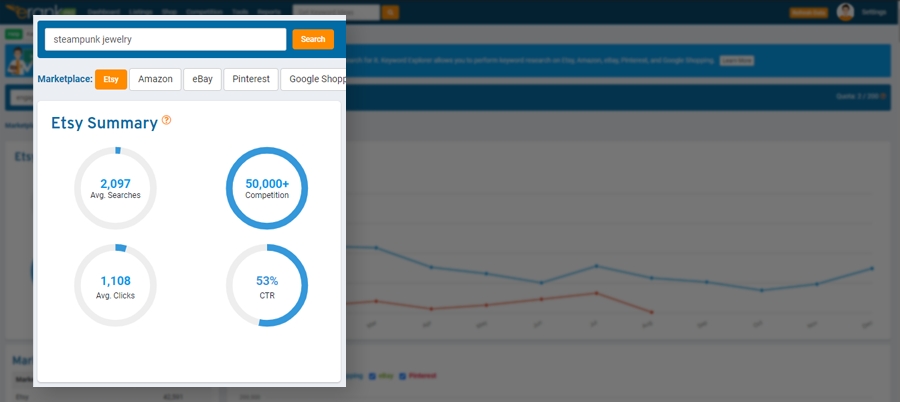The width and height of the screenshot is (900, 402).
Task: Click the 1,108 Avg. Clicks gauge
Action: [115, 285]
